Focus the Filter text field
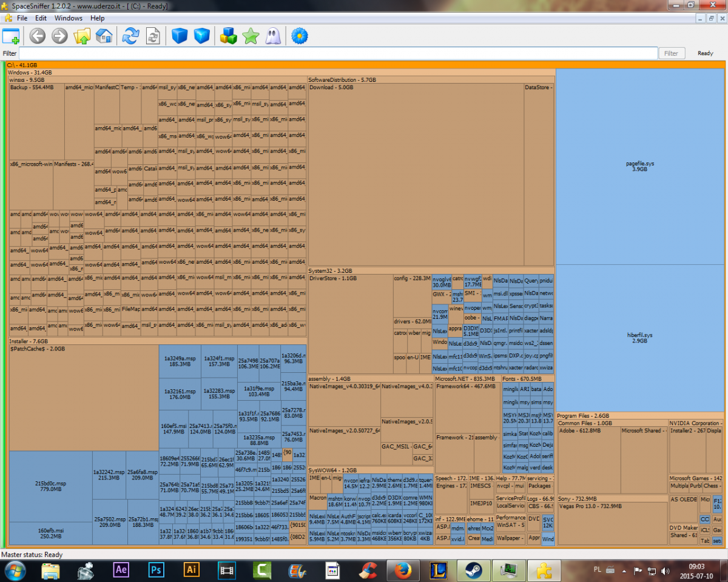 point(339,53)
